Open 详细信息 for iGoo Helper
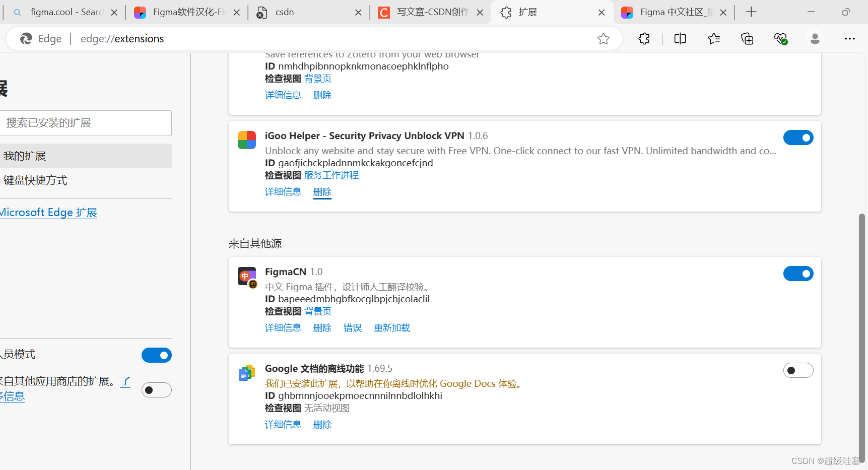The image size is (868, 470). [x=283, y=192]
